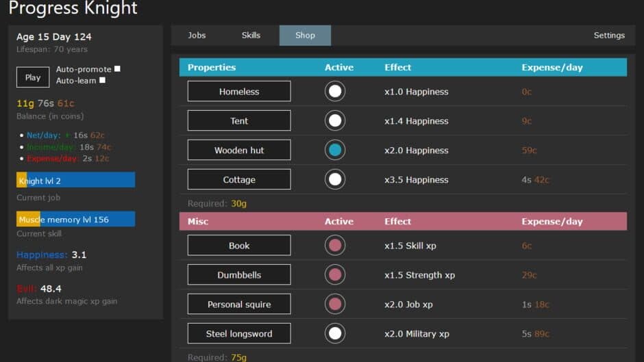
Task: Enable the Auto-promote checkbox
Action: click(117, 69)
